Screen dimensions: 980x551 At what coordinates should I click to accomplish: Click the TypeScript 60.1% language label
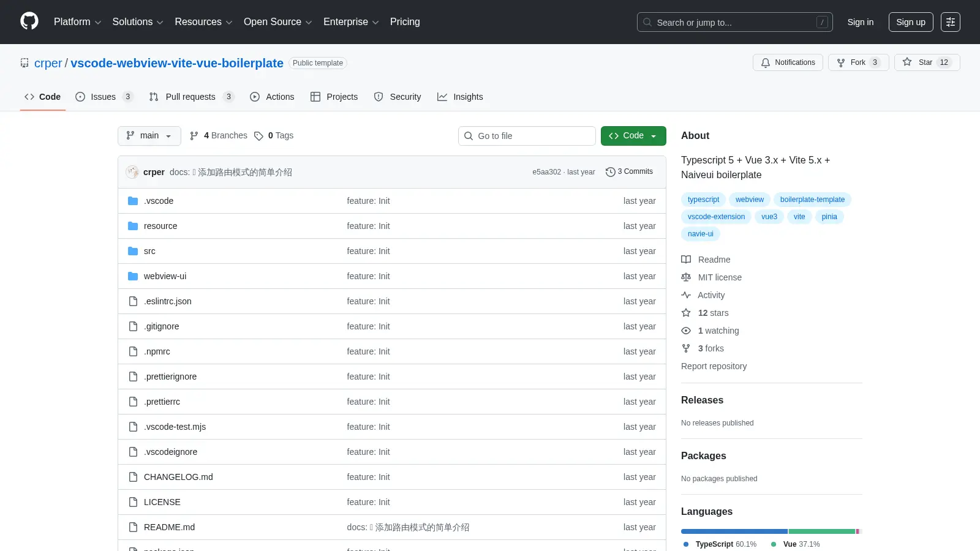tap(720, 544)
